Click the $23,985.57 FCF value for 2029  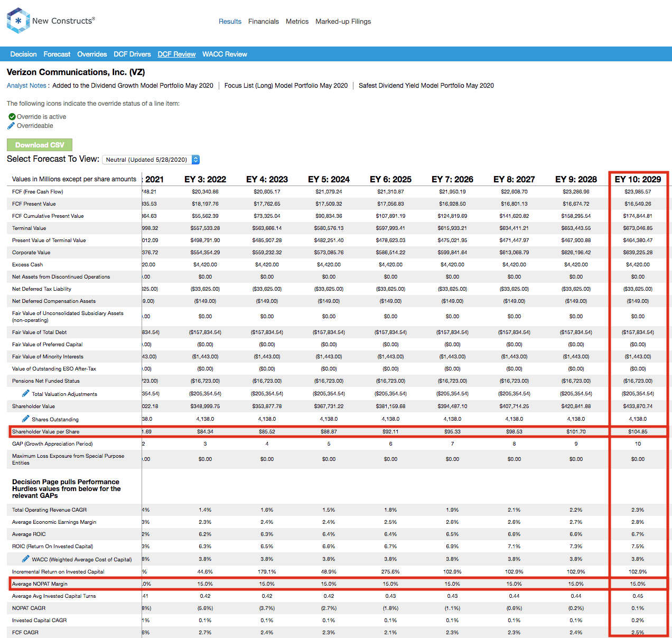pyautogui.click(x=638, y=192)
